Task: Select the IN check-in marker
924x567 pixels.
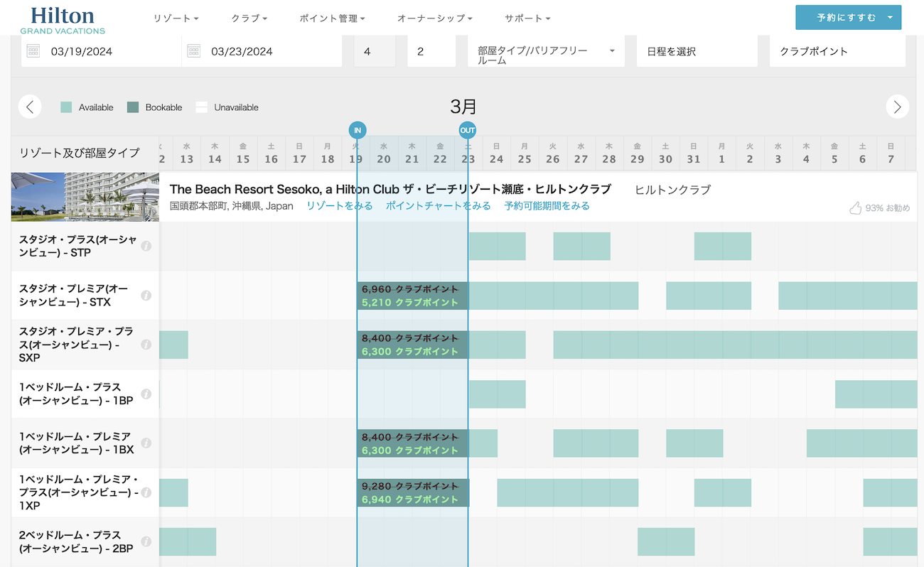Action: tap(358, 130)
